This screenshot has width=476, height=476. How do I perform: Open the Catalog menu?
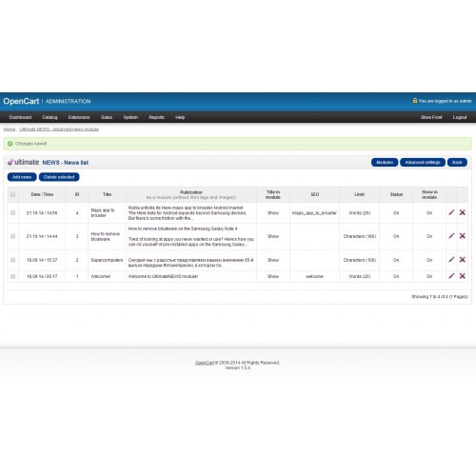pyautogui.click(x=50, y=117)
